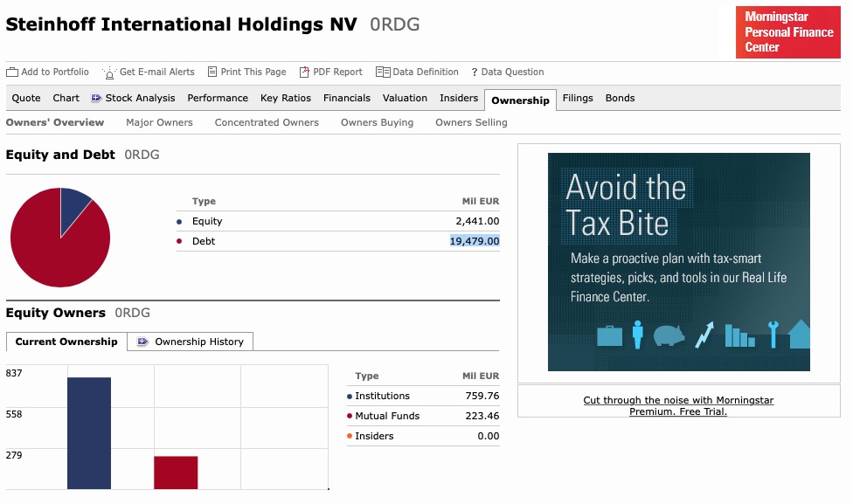Viewport: 853px width, 504px height.
Task: Go to the Insiders tab
Action: [459, 98]
